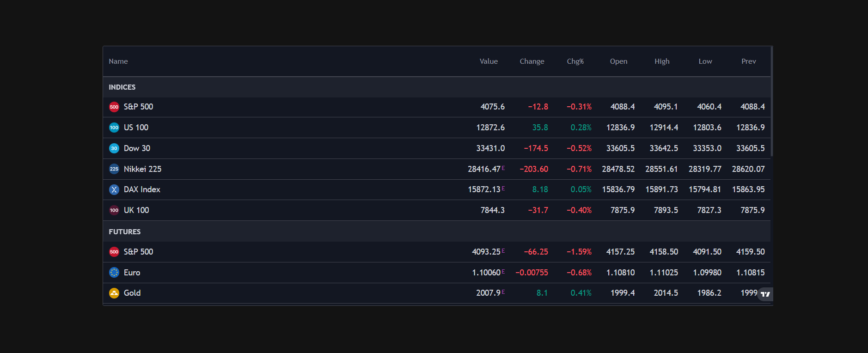This screenshot has width=868, height=353.
Task: Open the S&P 500 futures name link
Action: pyautogui.click(x=138, y=252)
